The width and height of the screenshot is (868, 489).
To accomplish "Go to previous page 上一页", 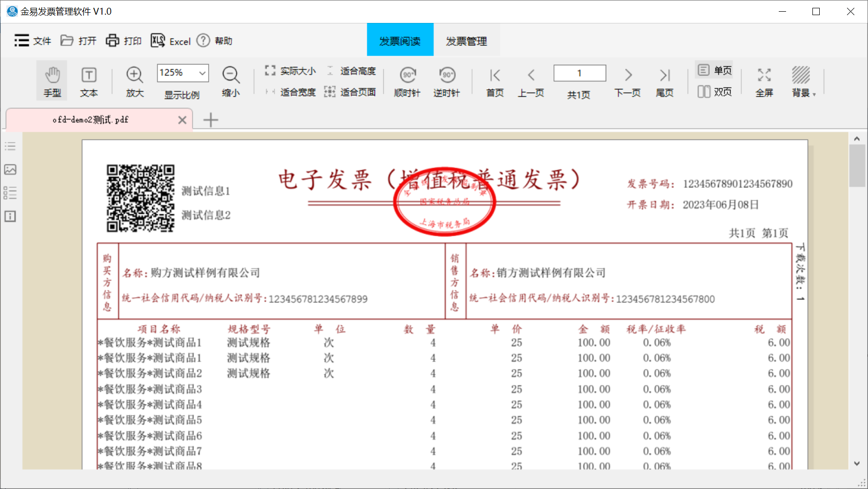I will (531, 81).
